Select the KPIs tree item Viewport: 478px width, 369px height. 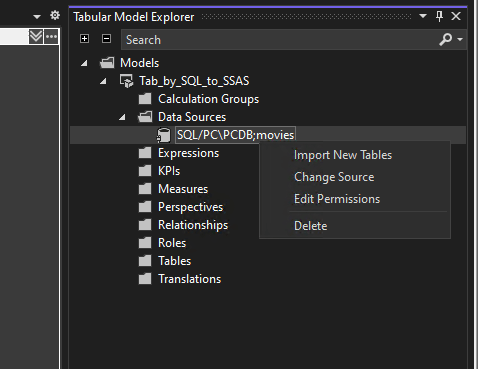tap(169, 171)
